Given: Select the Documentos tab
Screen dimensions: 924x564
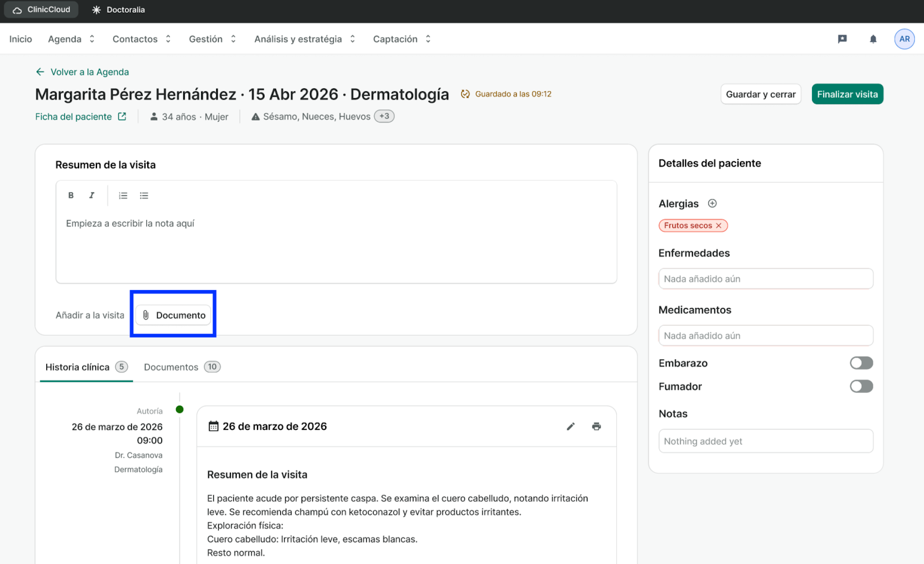Looking at the screenshot, I should (x=182, y=367).
